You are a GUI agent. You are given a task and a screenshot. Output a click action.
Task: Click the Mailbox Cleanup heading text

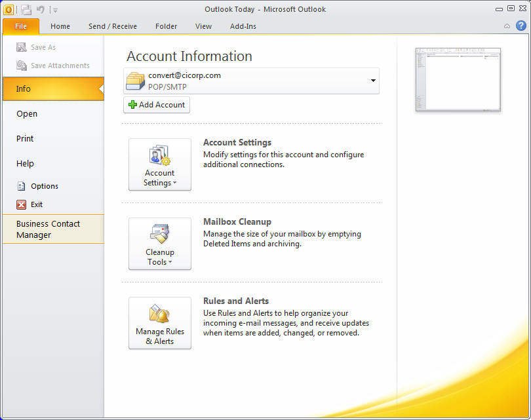tap(237, 221)
